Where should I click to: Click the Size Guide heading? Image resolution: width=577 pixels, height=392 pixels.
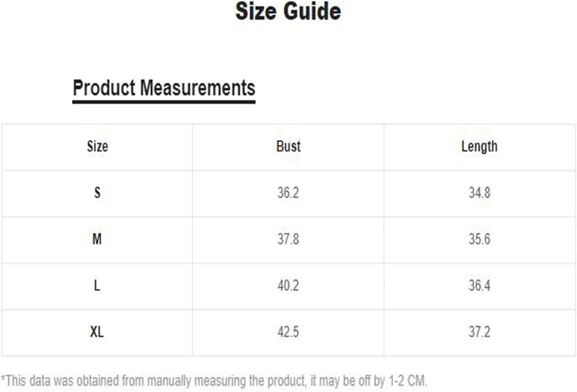tap(288, 11)
